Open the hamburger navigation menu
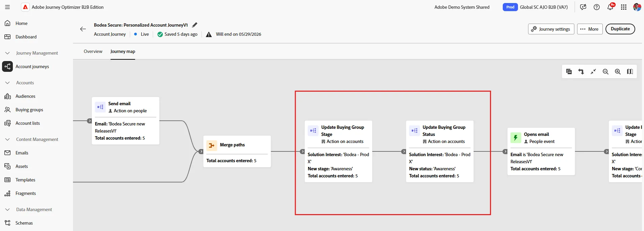 tap(7, 7)
